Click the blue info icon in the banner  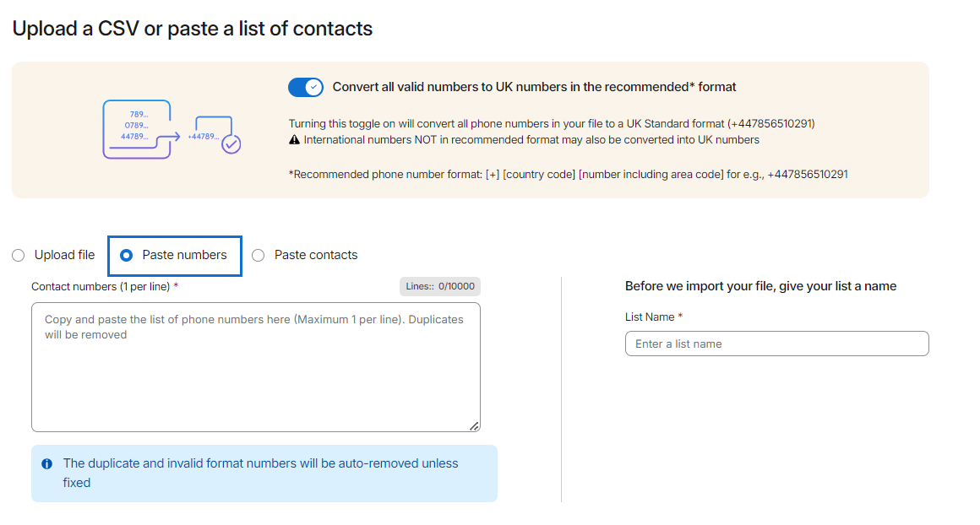[x=47, y=464]
